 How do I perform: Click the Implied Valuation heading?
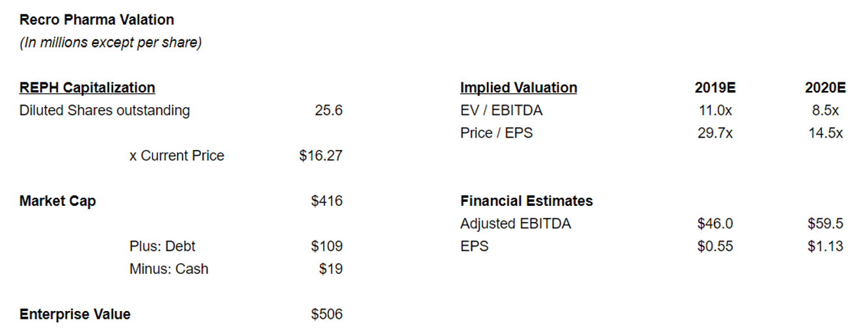[x=518, y=88]
